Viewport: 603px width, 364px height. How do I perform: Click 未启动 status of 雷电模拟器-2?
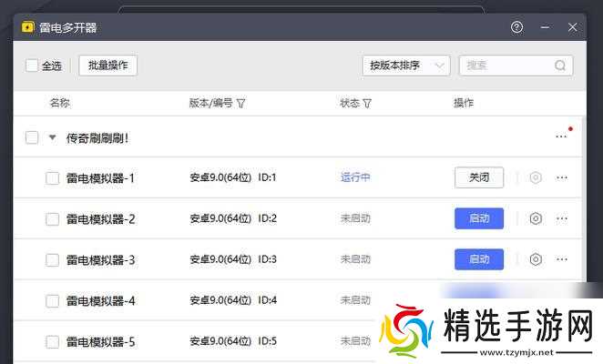(x=355, y=218)
